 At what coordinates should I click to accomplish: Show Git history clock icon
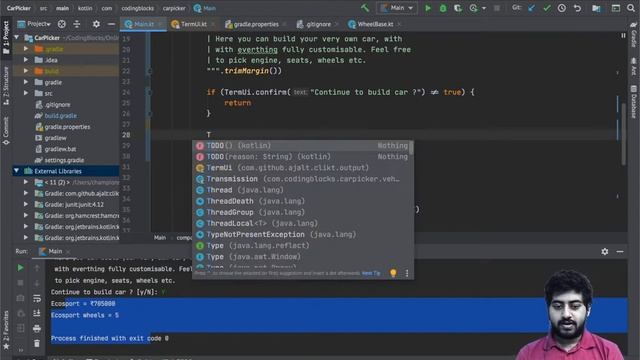pyautogui.click(x=562, y=8)
